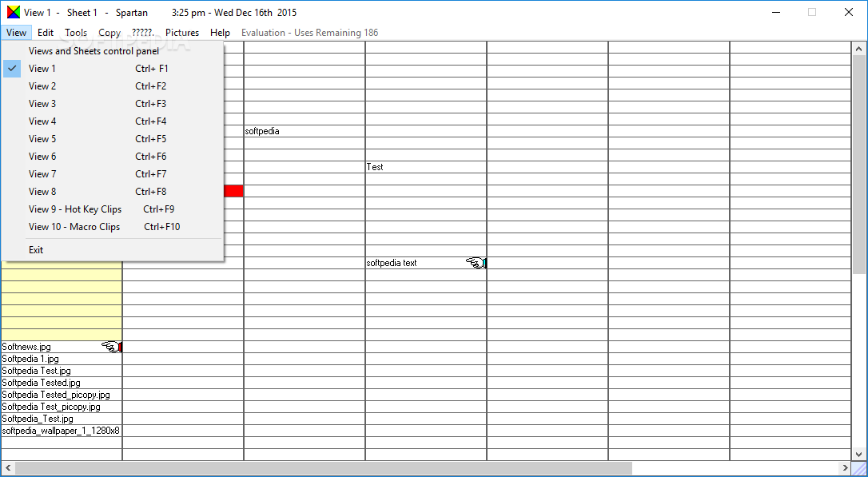Open the Help menu
Image resolution: width=868 pixels, height=477 pixels.
tap(220, 33)
